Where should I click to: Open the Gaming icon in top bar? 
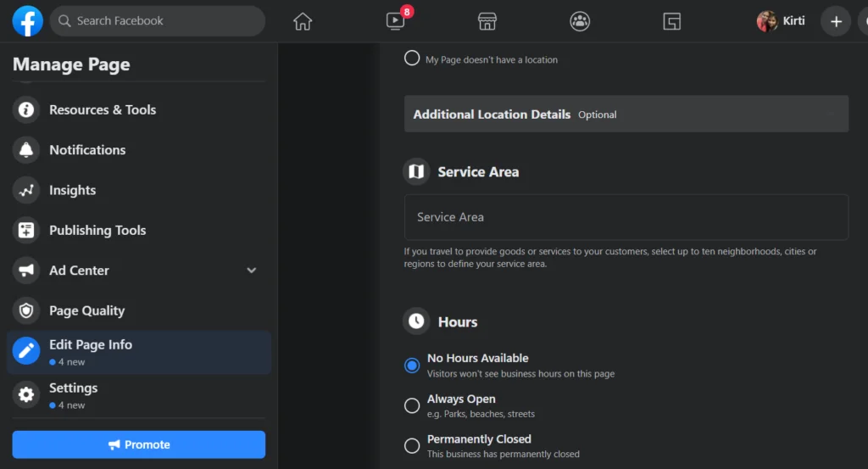[672, 22]
